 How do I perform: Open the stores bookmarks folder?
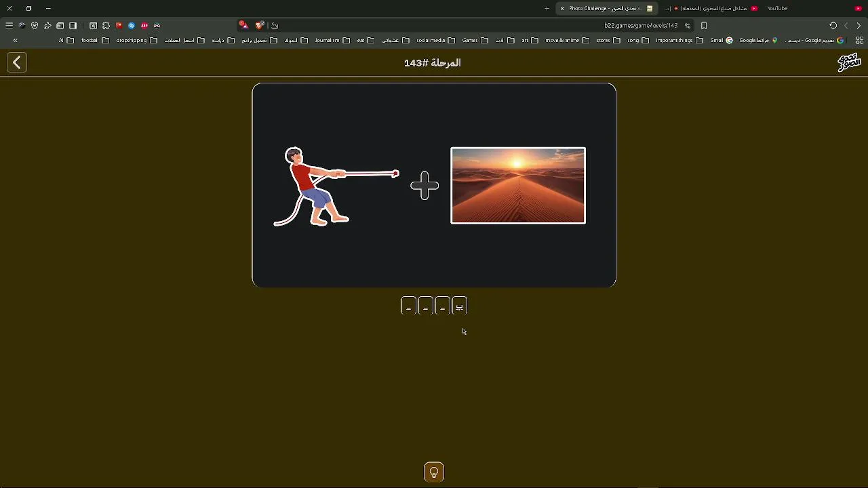(x=608, y=41)
